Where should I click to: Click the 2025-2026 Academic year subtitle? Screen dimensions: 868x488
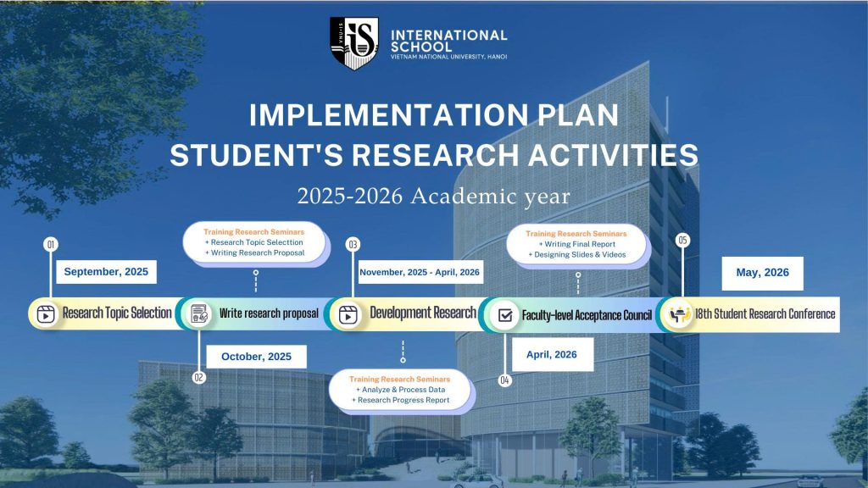(x=433, y=196)
